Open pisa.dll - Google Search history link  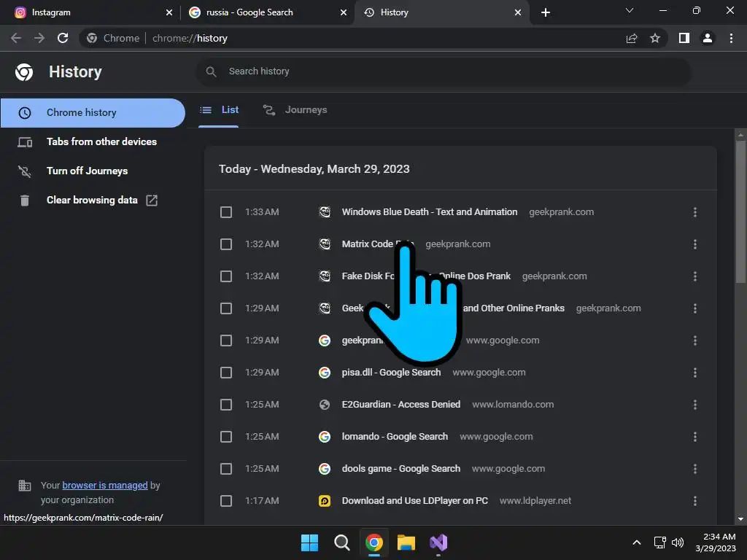pos(391,373)
